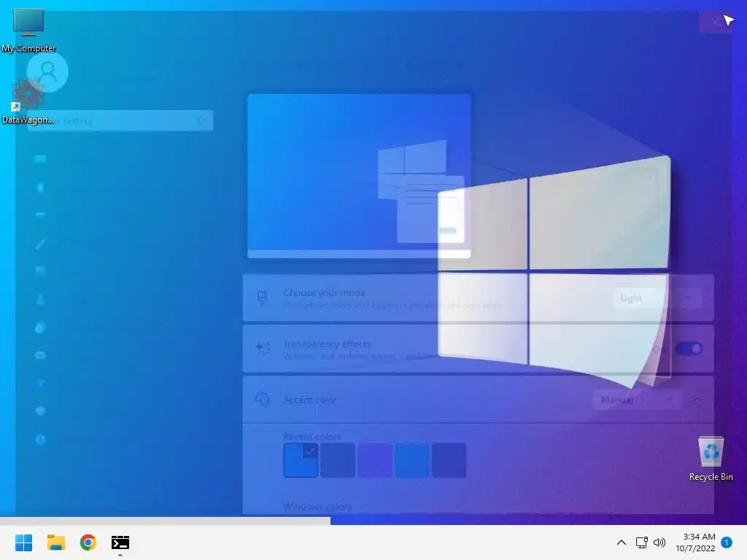The image size is (747, 560).
Task: Open Network & internet in Settings sidebar
Action: pyautogui.click(x=40, y=215)
